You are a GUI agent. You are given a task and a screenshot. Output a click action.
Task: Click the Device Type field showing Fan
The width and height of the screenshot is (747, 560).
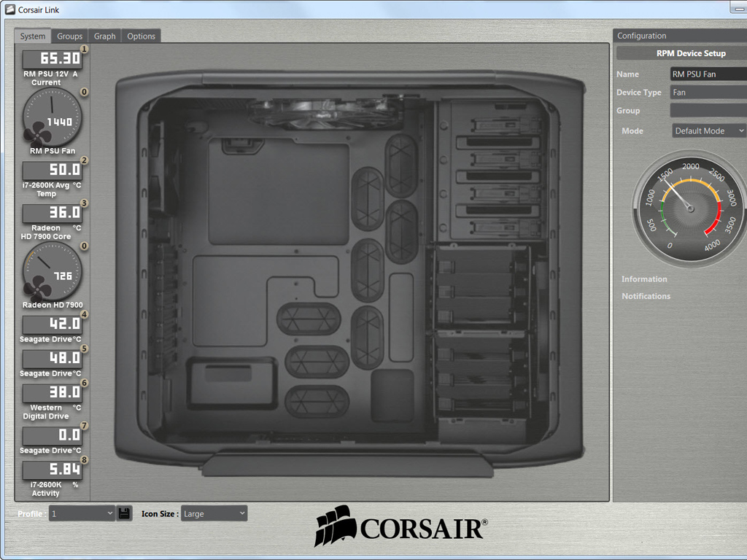pyautogui.click(x=708, y=93)
